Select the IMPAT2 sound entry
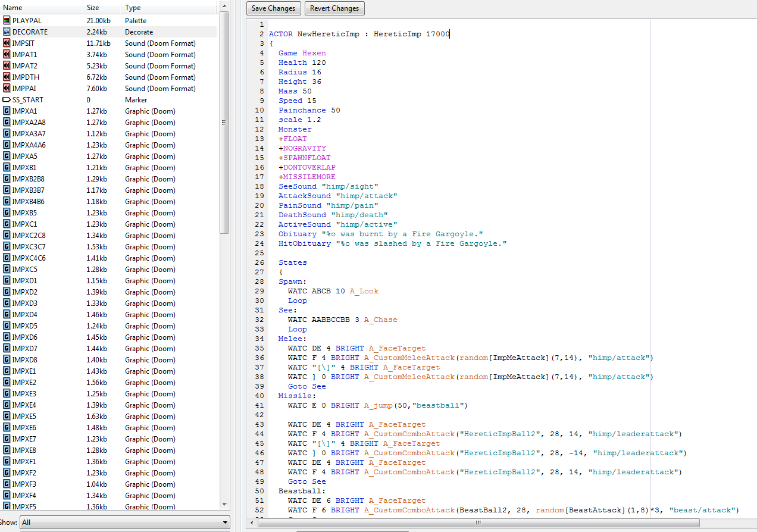The height and width of the screenshot is (532, 757). [x=25, y=66]
